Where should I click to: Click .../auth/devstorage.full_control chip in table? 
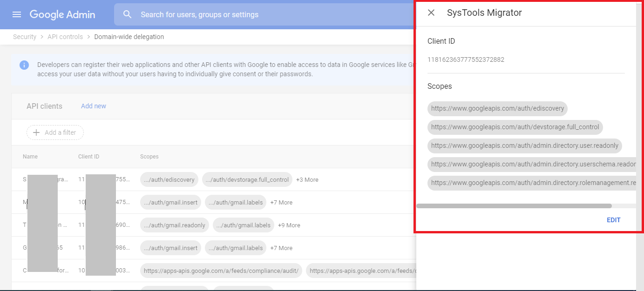247,179
